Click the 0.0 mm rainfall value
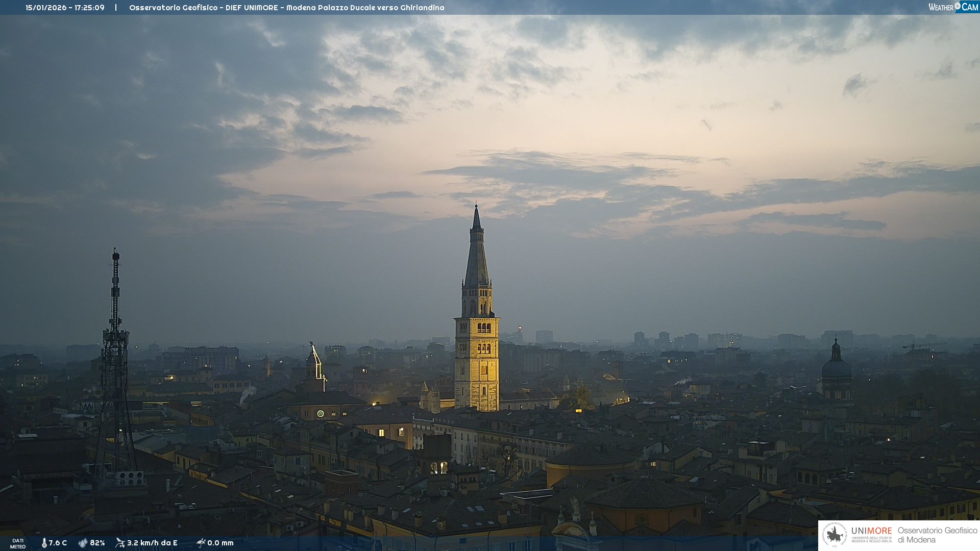The width and height of the screenshot is (980, 551). 220,543
